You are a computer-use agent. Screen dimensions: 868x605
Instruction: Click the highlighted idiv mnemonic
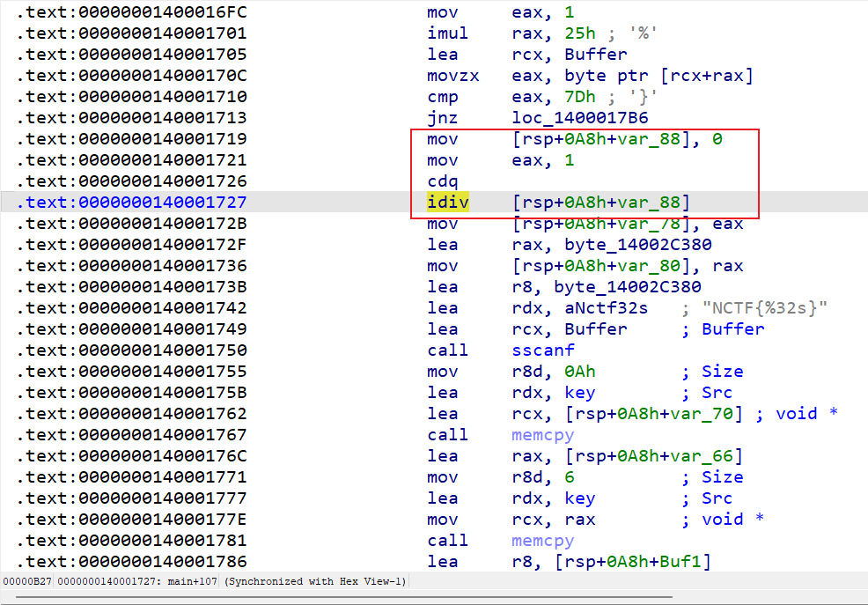448,203
